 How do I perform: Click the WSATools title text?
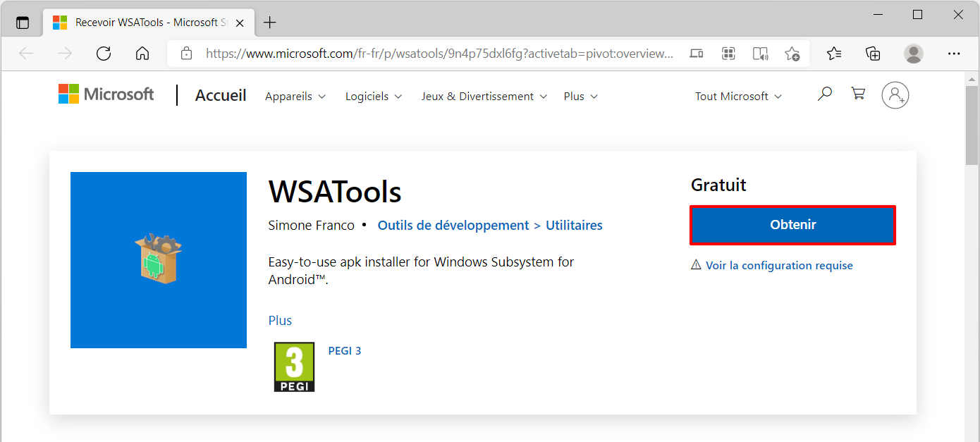[335, 192]
